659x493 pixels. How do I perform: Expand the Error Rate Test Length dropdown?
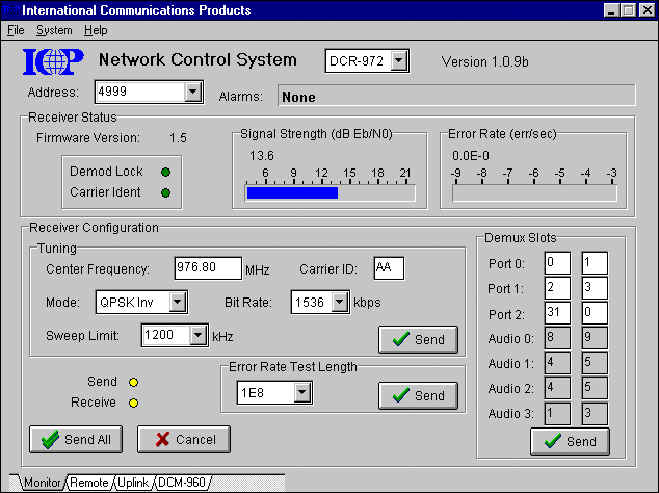click(302, 393)
